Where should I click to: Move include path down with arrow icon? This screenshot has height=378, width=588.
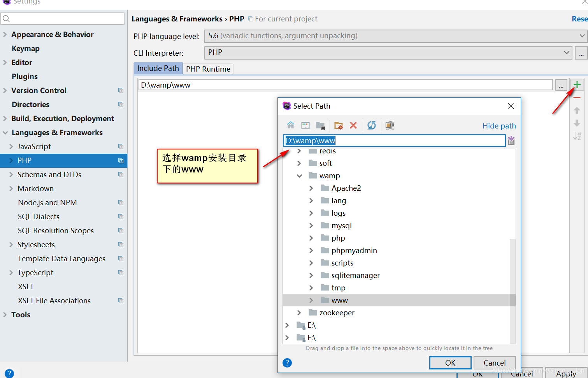pos(577,123)
